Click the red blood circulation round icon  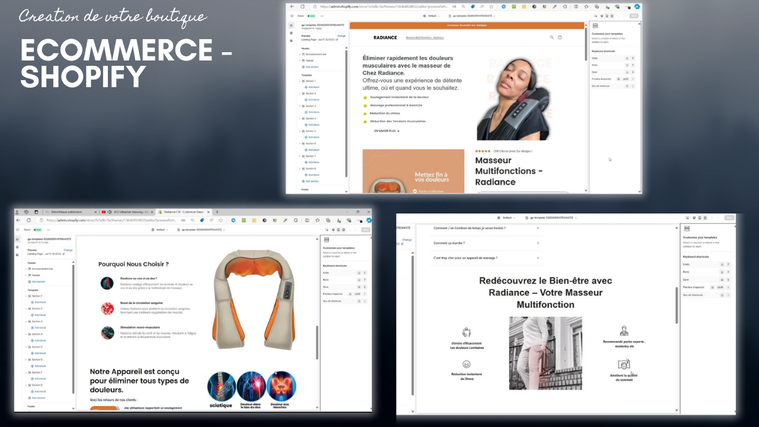pyautogui.click(x=107, y=308)
